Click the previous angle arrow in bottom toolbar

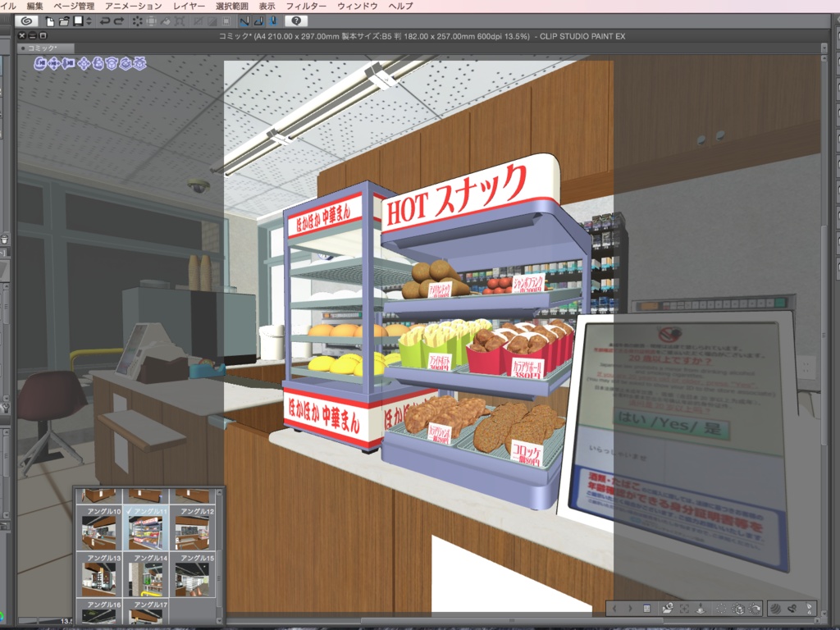[614, 609]
